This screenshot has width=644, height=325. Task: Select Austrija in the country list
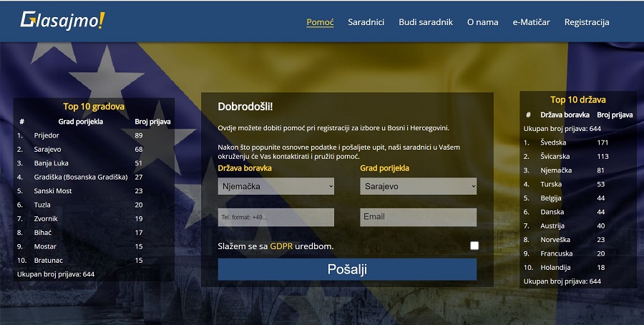point(552,226)
